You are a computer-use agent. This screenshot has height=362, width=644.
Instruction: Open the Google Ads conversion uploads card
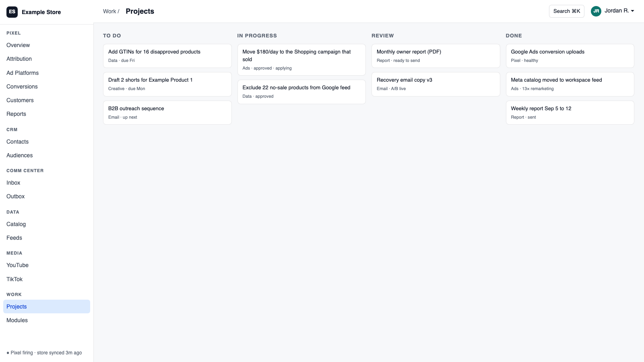(570, 56)
